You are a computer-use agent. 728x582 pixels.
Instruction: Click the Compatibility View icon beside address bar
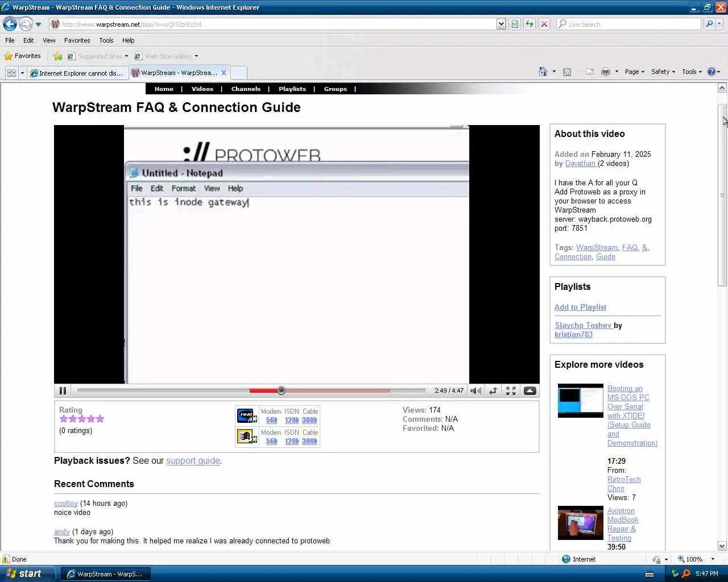[x=515, y=24]
